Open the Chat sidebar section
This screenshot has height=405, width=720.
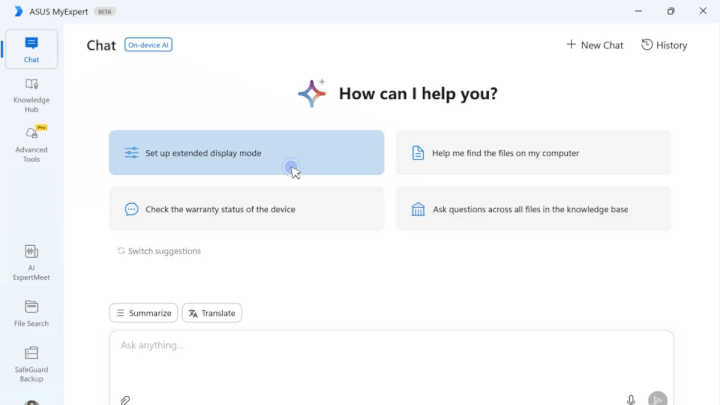click(31, 50)
